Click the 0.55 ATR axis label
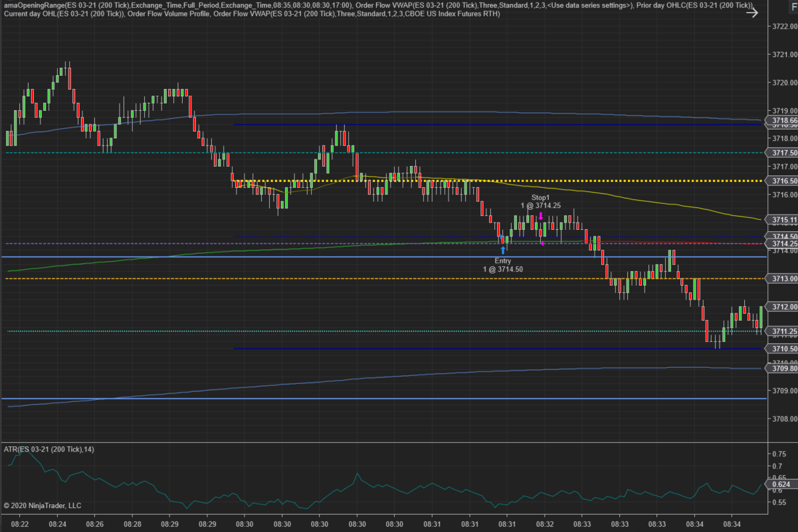 click(780, 503)
